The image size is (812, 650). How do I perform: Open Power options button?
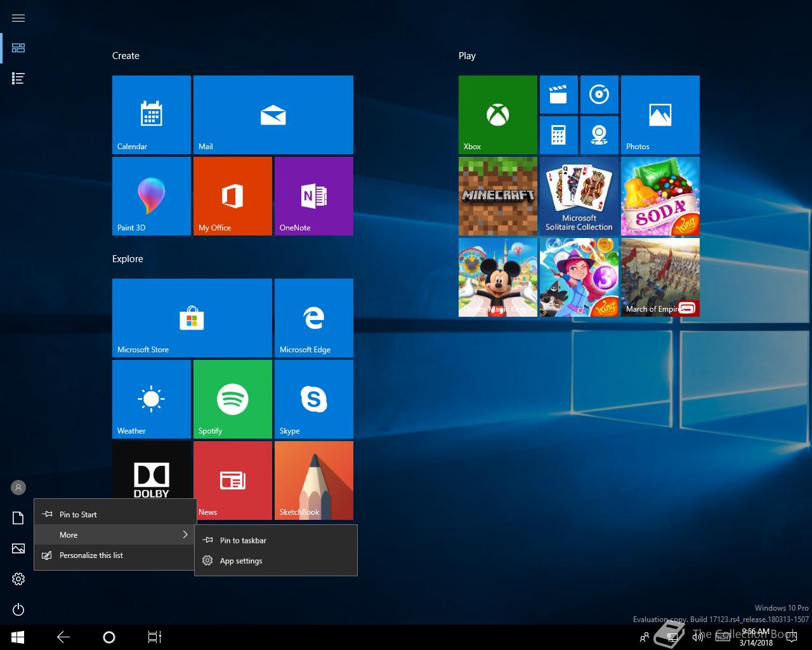click(18, 609)
